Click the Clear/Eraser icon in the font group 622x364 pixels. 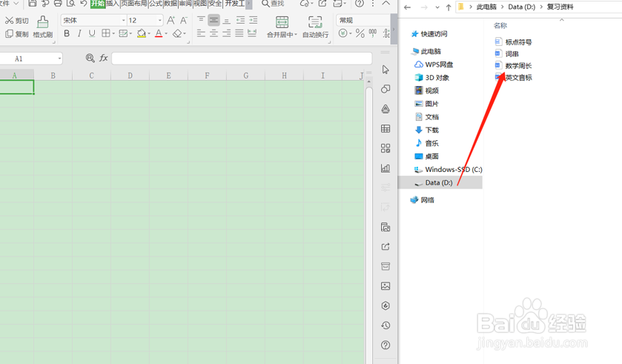click(177, 33)
